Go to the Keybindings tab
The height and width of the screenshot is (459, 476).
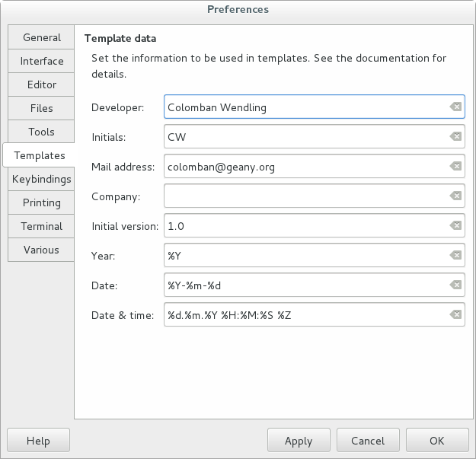point(41,179)
